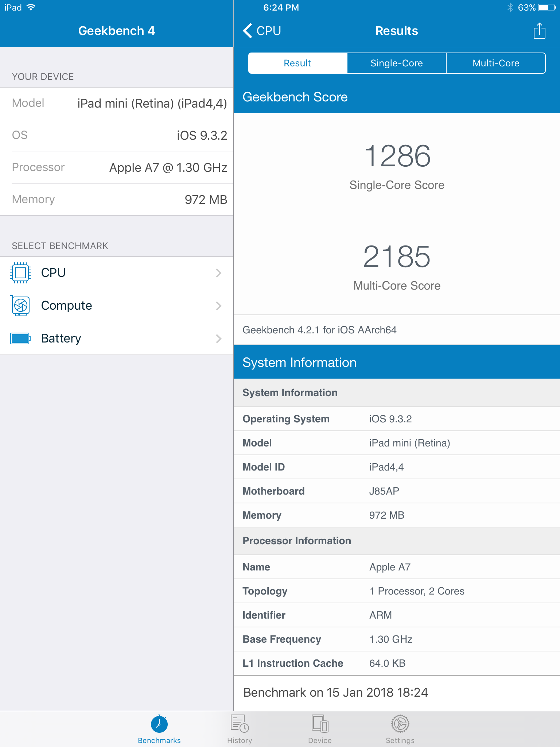
Task: Tap the Geekbench Score section header
Action: [x=397, y=97]
